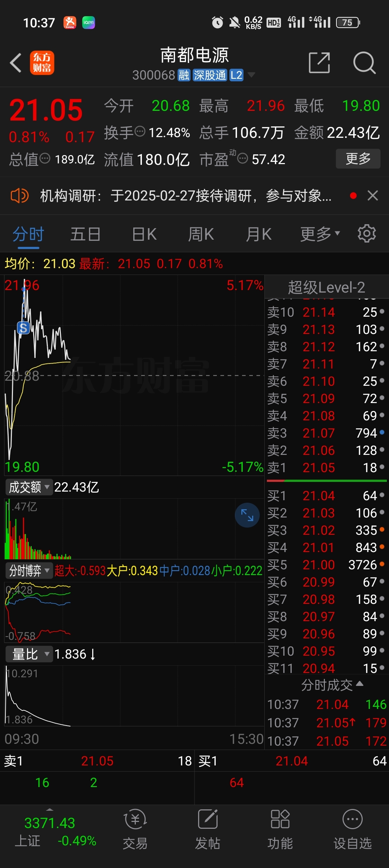Screen dimensions: 389x868
Task: Switch to 周K chart tab
Action: pyautogui.click(x=201, y=235)
